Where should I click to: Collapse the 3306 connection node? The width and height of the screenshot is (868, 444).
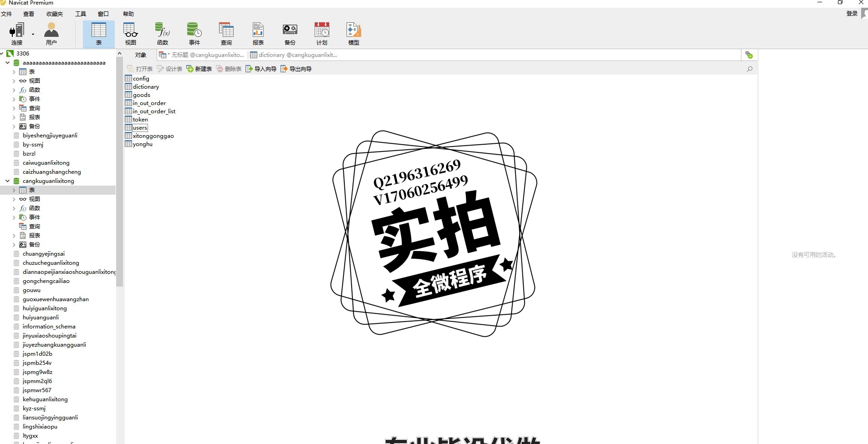coord(2,54)
